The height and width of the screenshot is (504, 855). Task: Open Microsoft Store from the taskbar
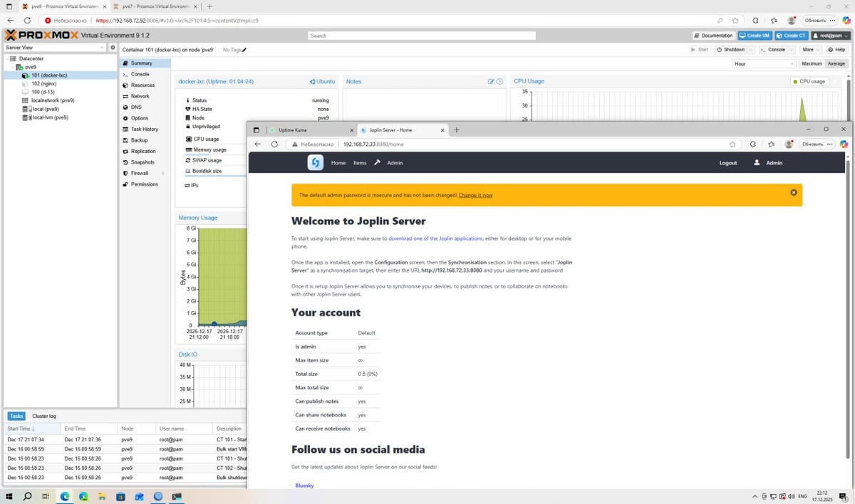point(120,496)
